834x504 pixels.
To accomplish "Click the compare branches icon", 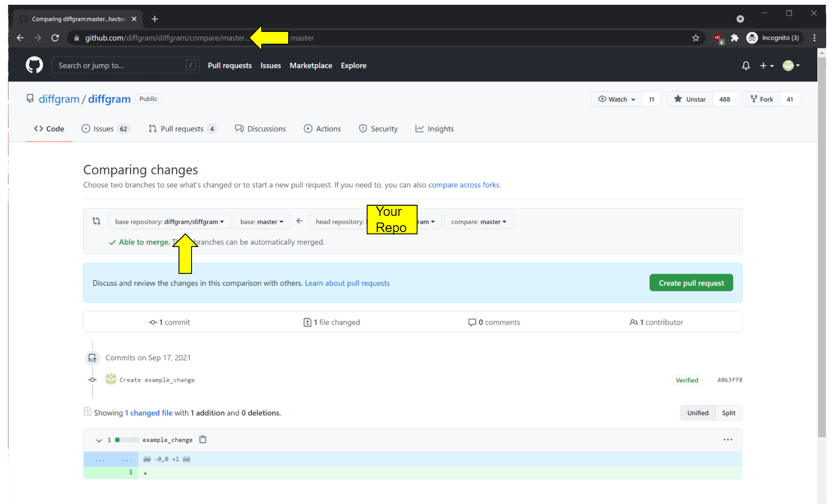I will (x=96, y=221).
